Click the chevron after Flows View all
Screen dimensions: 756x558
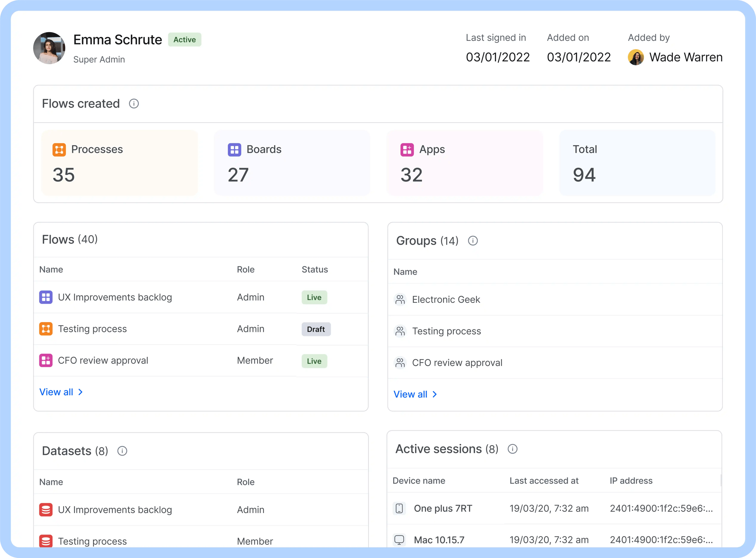coord(81,392)
